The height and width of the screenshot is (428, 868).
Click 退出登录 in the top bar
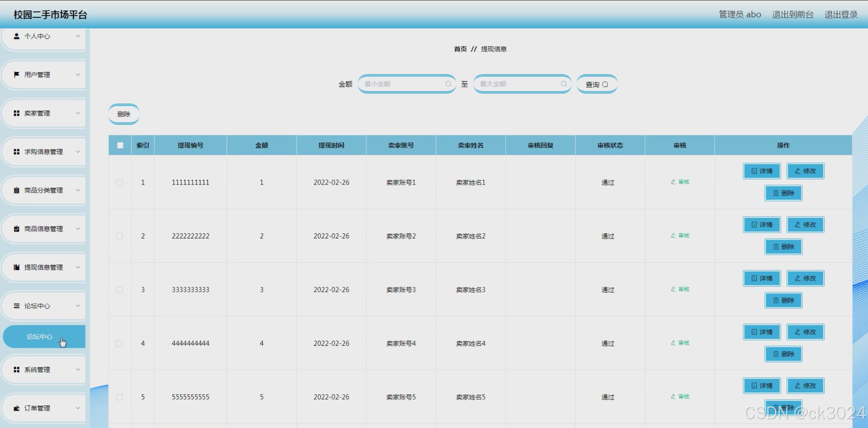(x=841, y=15)
